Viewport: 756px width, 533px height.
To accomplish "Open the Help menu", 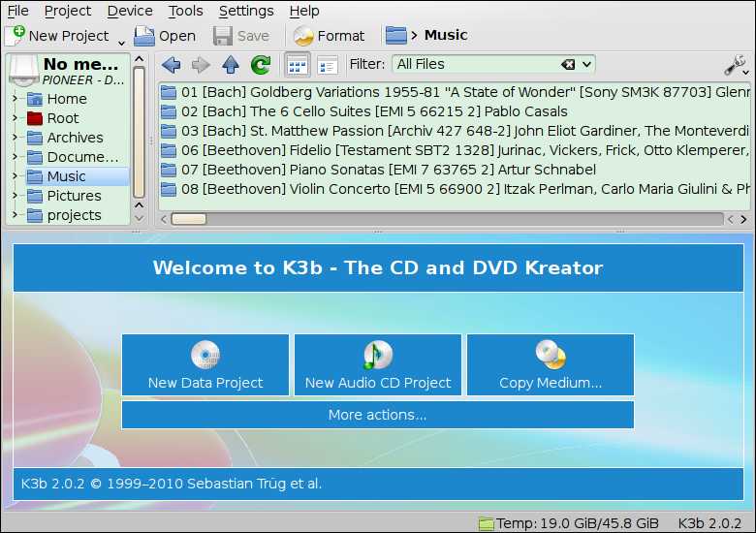I will [x=304, y=11].
